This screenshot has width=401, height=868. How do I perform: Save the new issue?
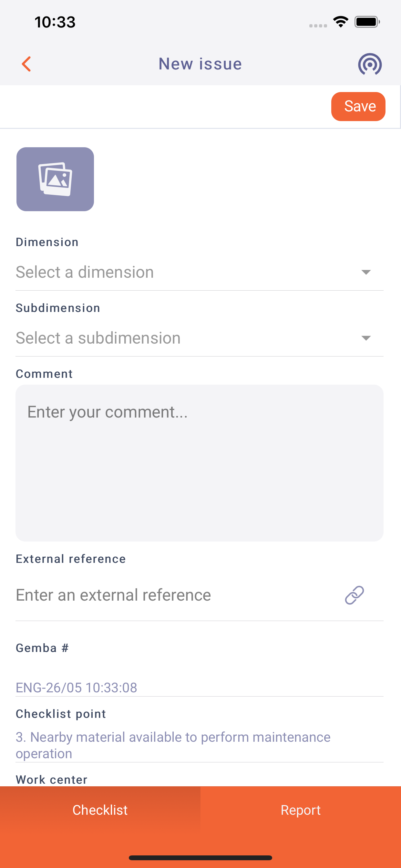point(358,107)
